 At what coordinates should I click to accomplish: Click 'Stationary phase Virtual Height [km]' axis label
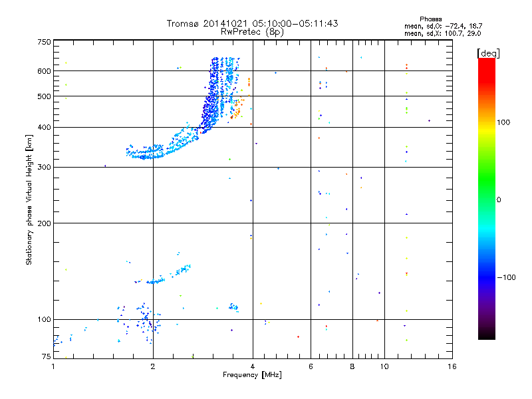point(29,200)
